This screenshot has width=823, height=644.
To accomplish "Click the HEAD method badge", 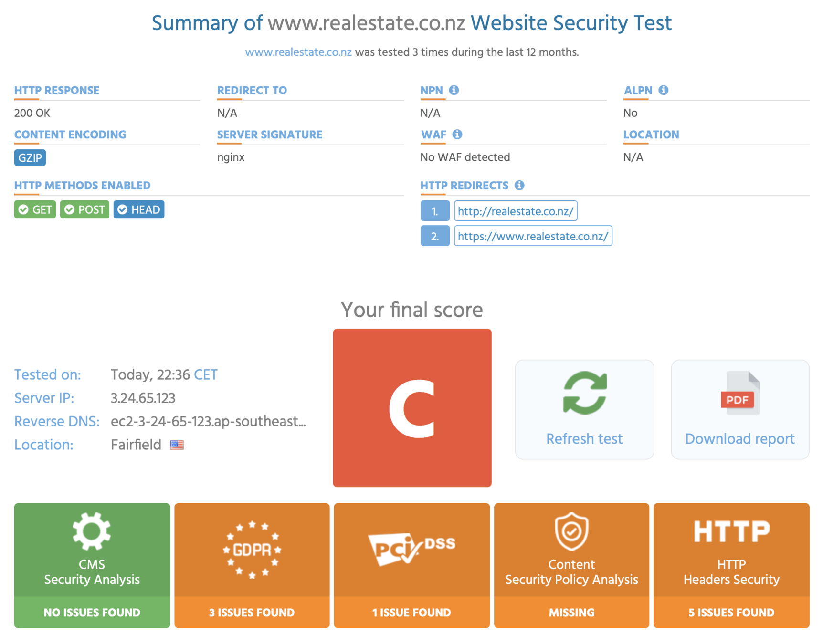I will [x=139, y=209].
